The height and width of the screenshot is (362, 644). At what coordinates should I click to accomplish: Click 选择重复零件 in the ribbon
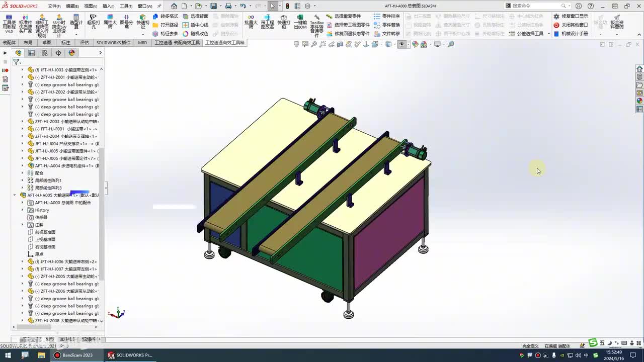(344, 16)
